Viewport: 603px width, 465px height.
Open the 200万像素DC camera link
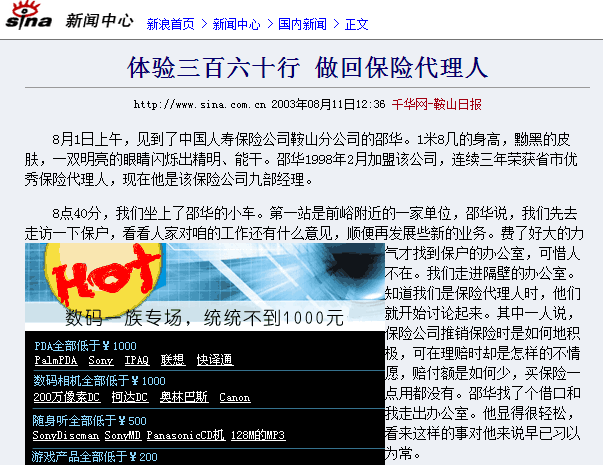point(66,398)
